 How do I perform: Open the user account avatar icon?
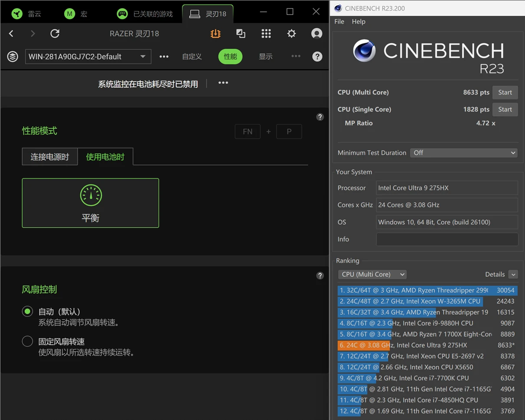317,33
